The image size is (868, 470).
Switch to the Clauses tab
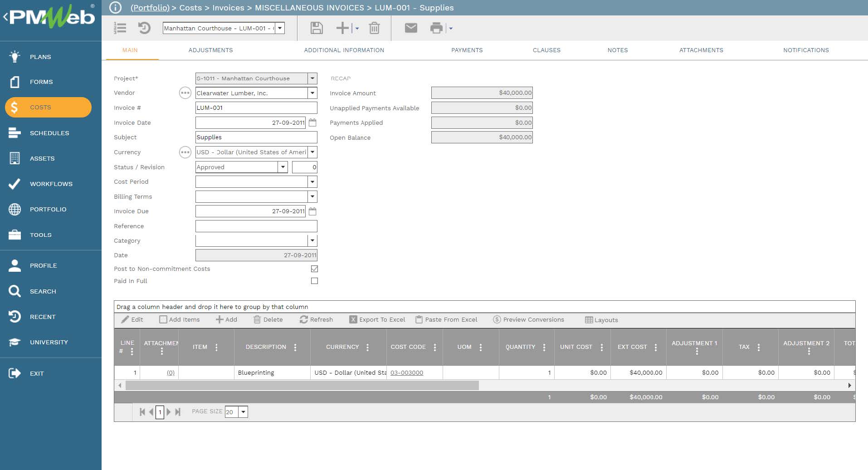546,50
